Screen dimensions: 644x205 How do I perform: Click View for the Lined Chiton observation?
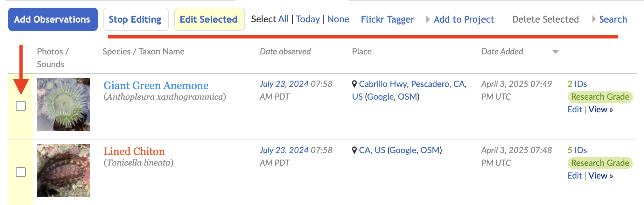point(600,176)
